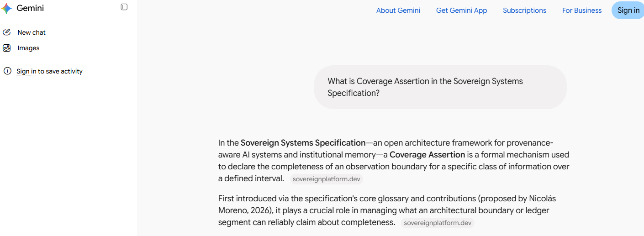Image resolution: width=644 pixels, height=236 pixels.
Task: Open the About Gemini link
Action: [x=398, y=10]
